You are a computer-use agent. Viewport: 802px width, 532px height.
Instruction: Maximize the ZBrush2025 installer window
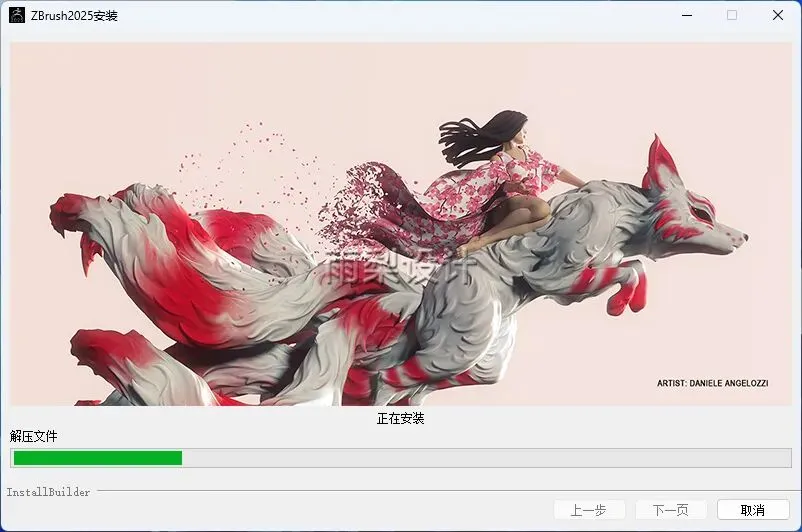(x=732, y=15)
